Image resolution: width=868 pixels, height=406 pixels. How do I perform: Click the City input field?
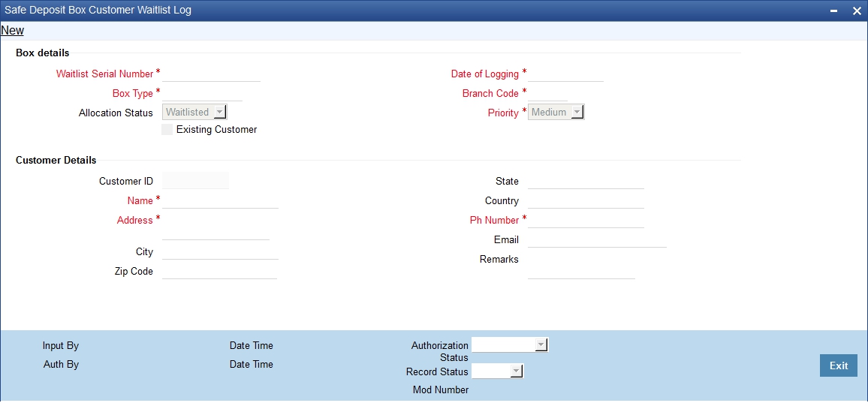tap(220, 251)
